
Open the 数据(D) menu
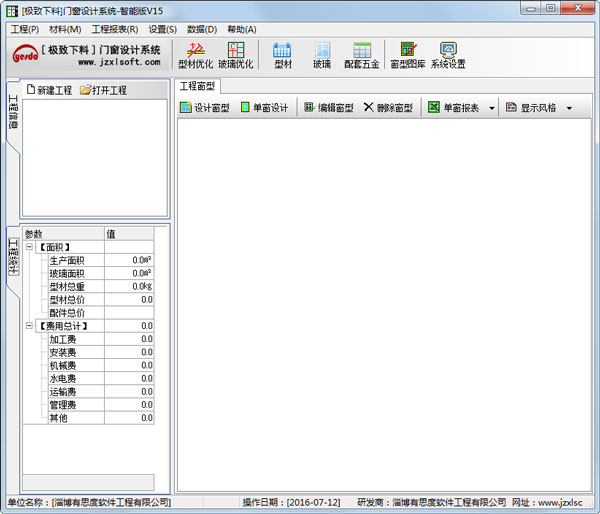tap(202, 29)
